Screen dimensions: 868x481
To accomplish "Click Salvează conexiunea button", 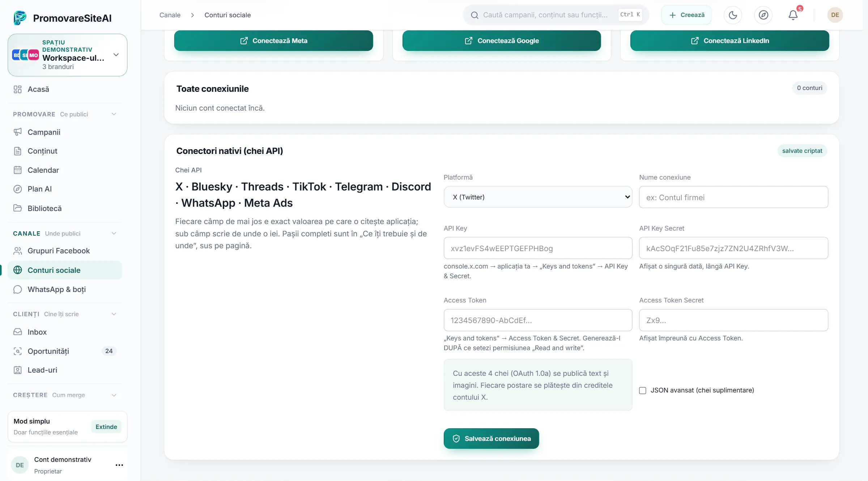I will 491,438.
